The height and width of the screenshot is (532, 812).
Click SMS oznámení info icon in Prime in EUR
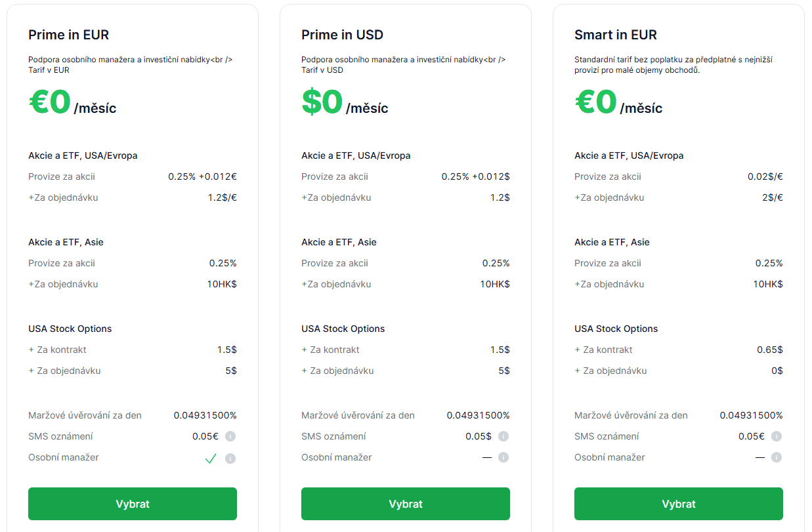click(x=230, y=436)
